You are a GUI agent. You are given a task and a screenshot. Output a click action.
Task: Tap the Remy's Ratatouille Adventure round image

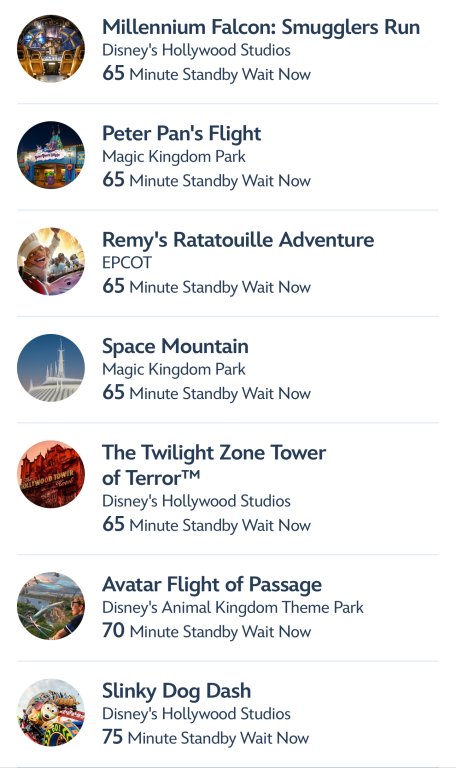point(51,261)
